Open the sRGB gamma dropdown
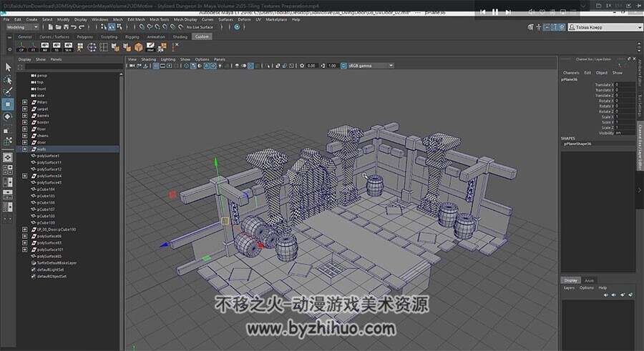The height and width of the screenshot is (351, 644). (371, 66)
